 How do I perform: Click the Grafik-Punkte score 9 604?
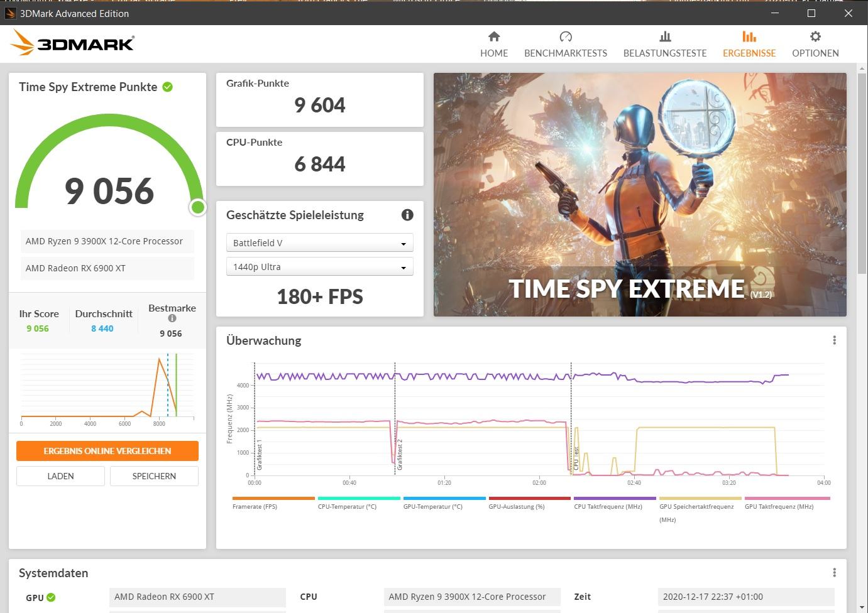pyautogui.click(x=320, y=105)
